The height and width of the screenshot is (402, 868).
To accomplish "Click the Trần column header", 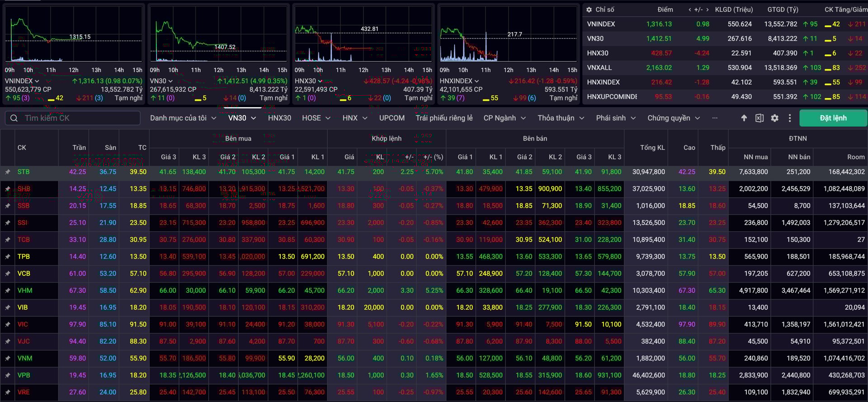I will point(79,147).
